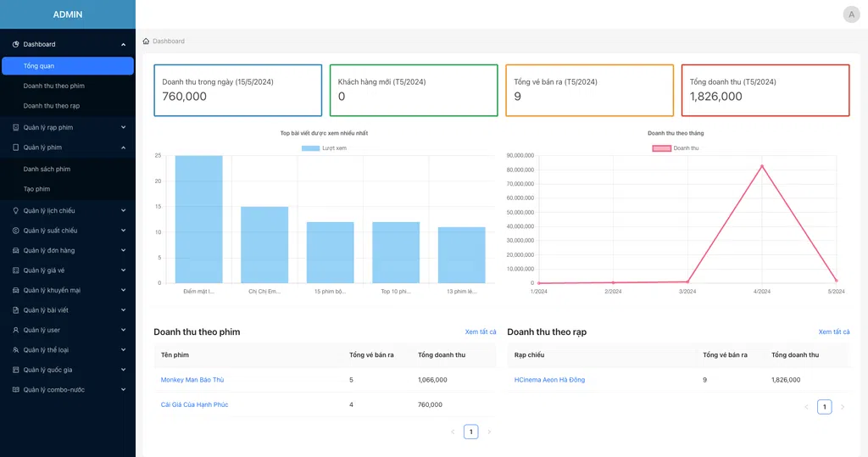Click next page arrow in film revenue table
Viewport: 868px width, 457px height.
click(489, 432)
